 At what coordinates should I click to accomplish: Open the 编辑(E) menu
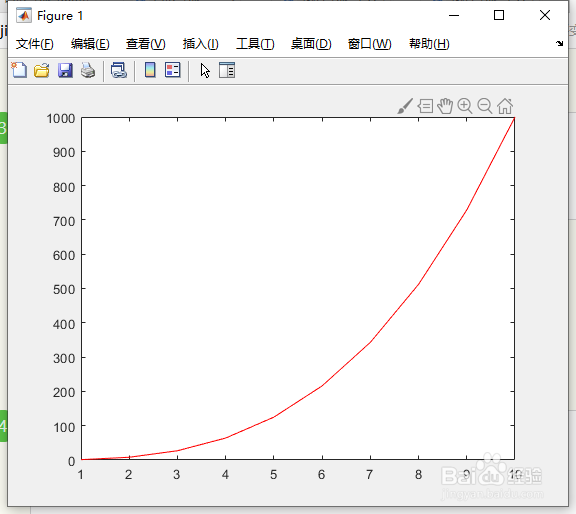(x=90, y=44)
